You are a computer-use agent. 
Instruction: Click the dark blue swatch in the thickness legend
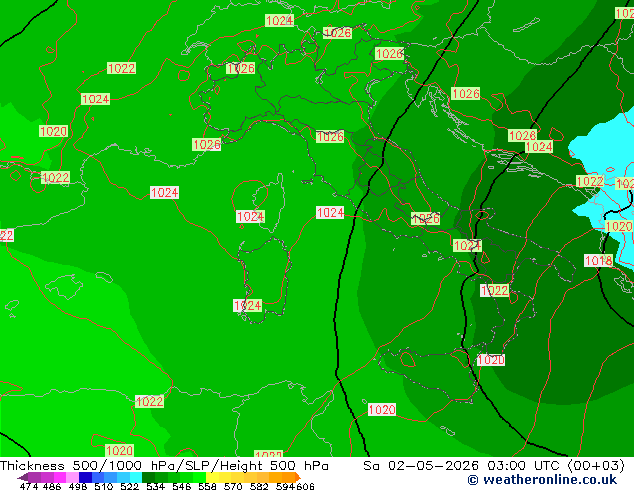point(85,477)
